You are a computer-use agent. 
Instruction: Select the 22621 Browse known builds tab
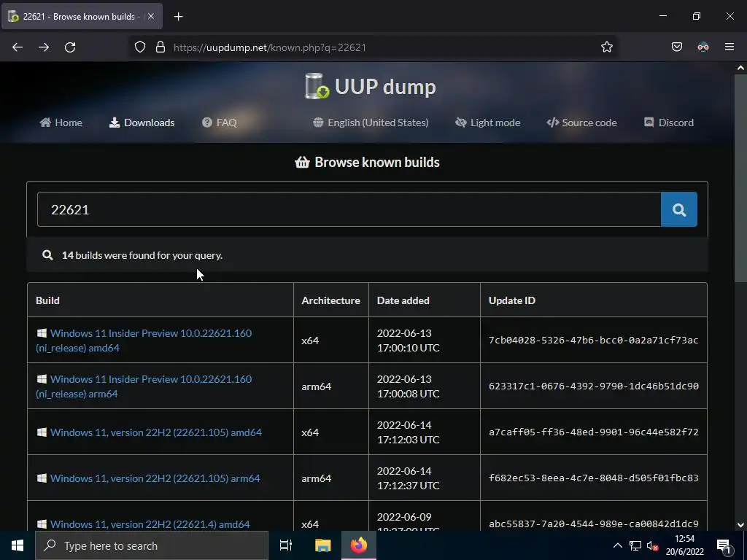point(82,16)
